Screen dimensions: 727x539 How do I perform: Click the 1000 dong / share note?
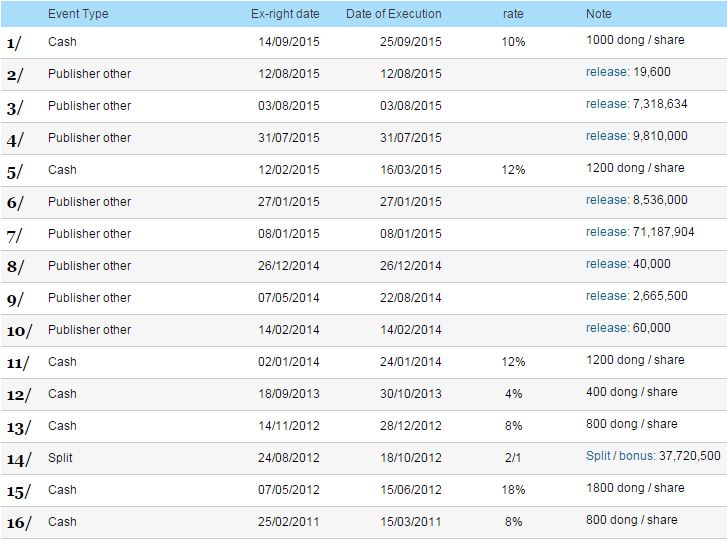pyautogui.click(x=635, y=40)
